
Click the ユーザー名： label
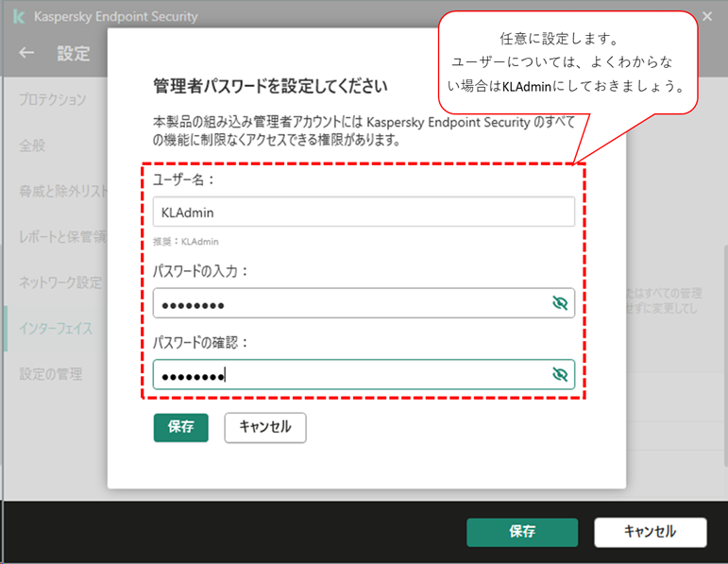[x=183, y=179]
